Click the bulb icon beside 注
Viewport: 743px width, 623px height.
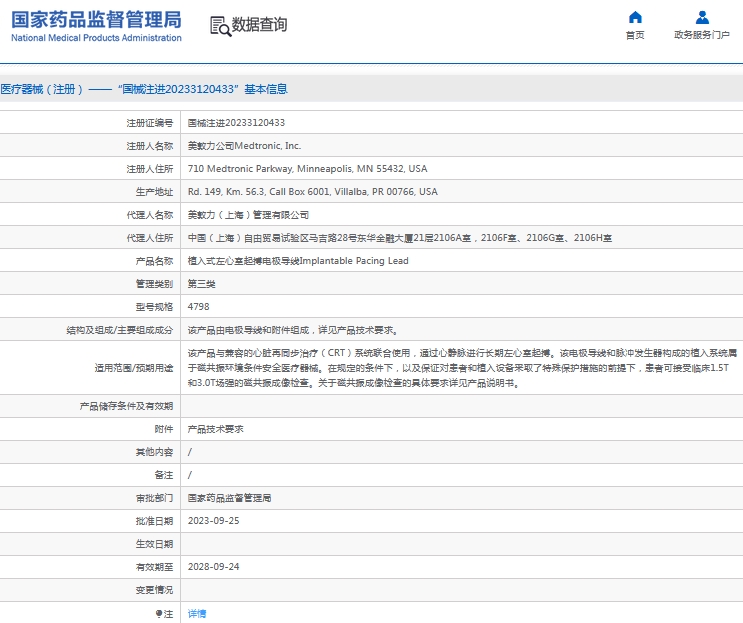(159, 614)
